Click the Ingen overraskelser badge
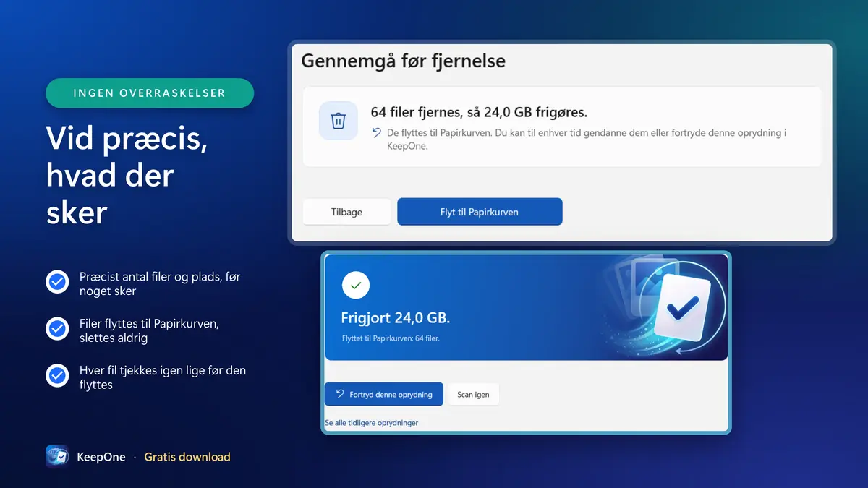Image resolution: width=868 pixels, height=488 pixels. (150, 93)
